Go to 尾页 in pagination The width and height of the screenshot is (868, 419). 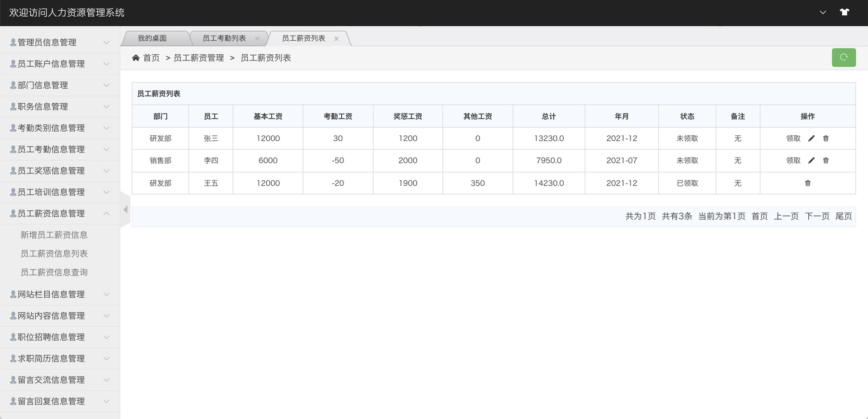click(844, 216)
